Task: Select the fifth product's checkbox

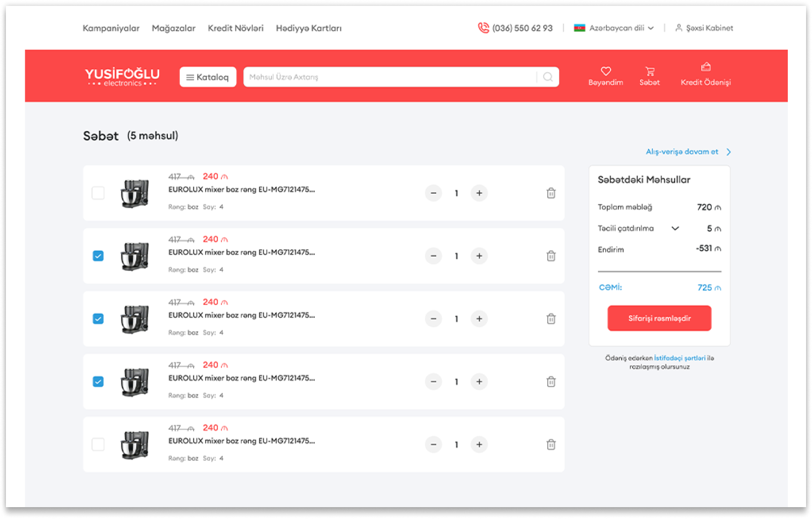Action: (98, 445)
